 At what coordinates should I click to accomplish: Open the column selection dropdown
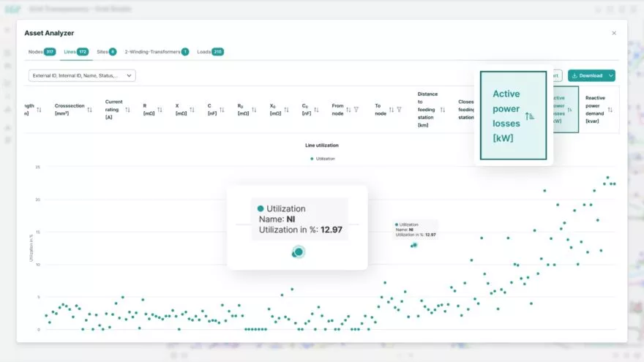tap(82, 75)
